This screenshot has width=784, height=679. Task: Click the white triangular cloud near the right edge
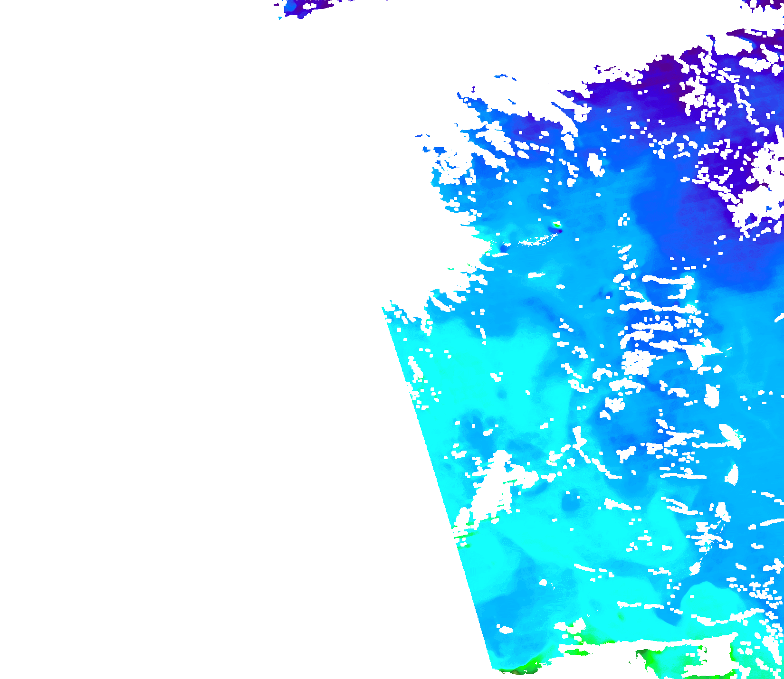(732, 475)
